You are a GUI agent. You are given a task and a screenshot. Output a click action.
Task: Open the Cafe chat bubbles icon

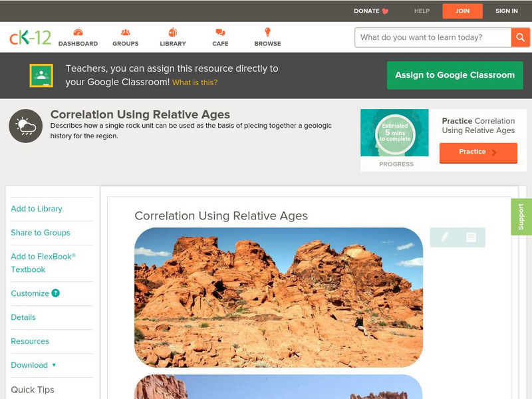pos(220,32)
